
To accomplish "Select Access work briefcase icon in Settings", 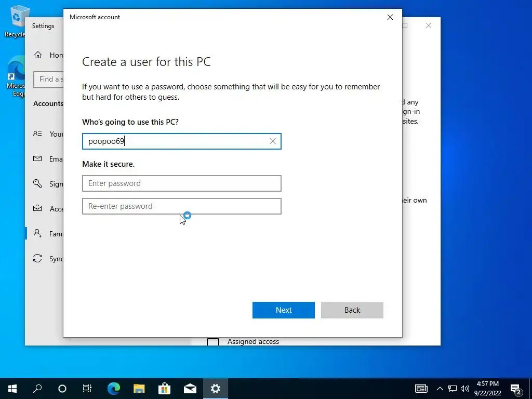I will pyautogui.click(x=37, y=208).
